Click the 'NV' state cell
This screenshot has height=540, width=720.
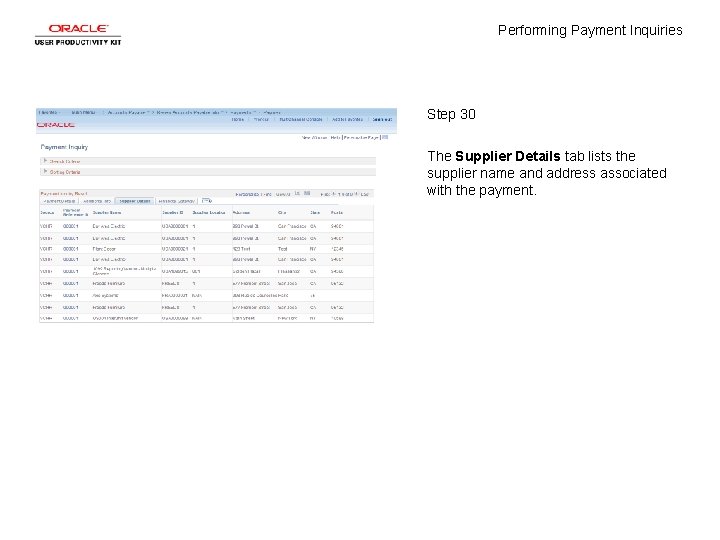click(313, 249)
